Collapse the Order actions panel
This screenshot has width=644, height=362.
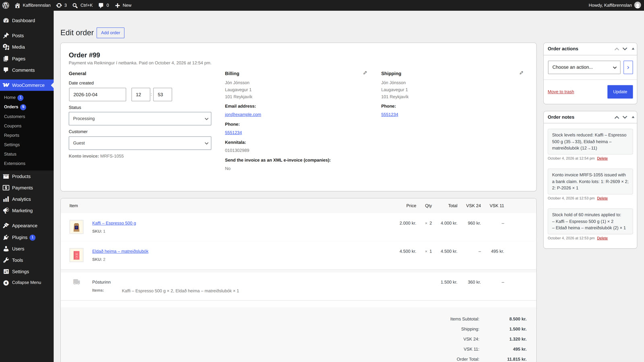pyautogui.click(x=633, y=49)
